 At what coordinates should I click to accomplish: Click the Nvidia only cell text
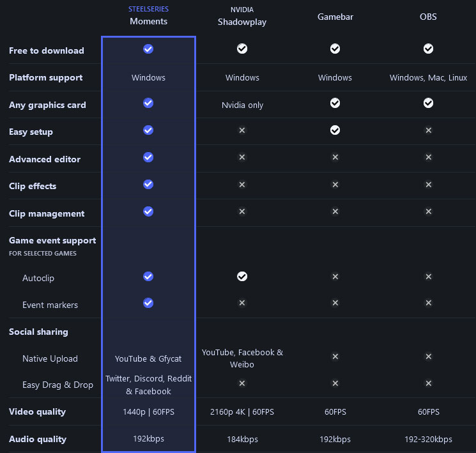pos(242,105)
